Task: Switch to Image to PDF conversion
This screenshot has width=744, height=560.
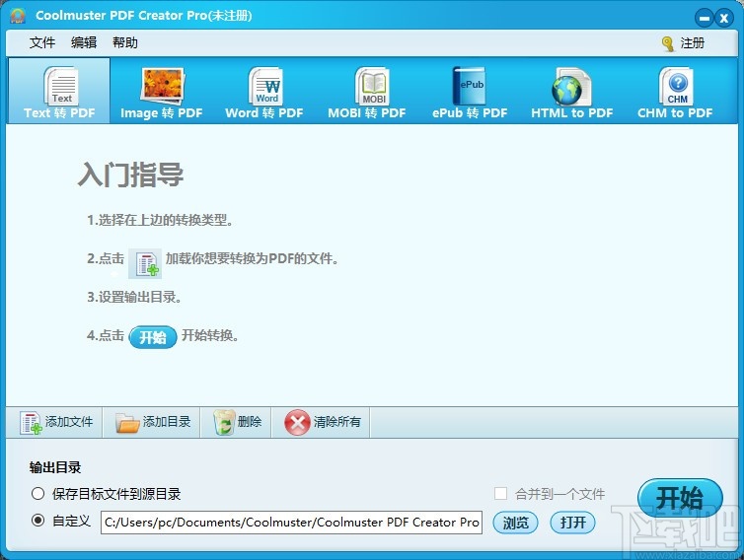Action: click(161, 91)
